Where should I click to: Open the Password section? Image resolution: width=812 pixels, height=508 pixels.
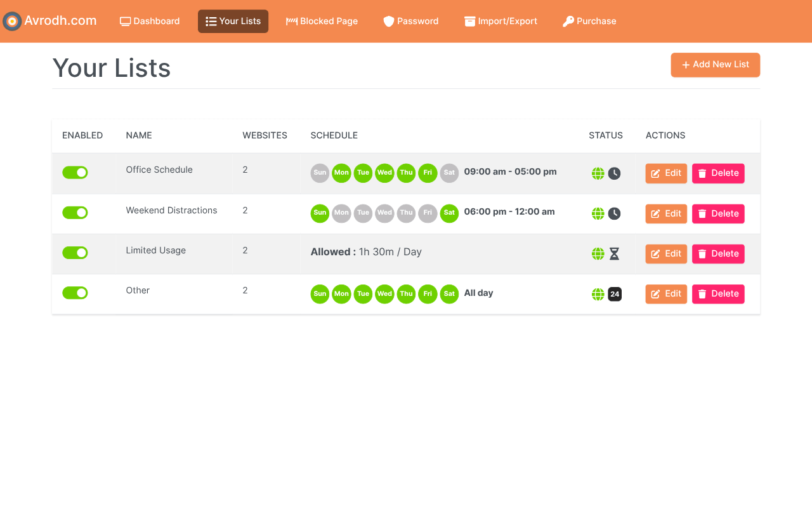click(410, 21)
